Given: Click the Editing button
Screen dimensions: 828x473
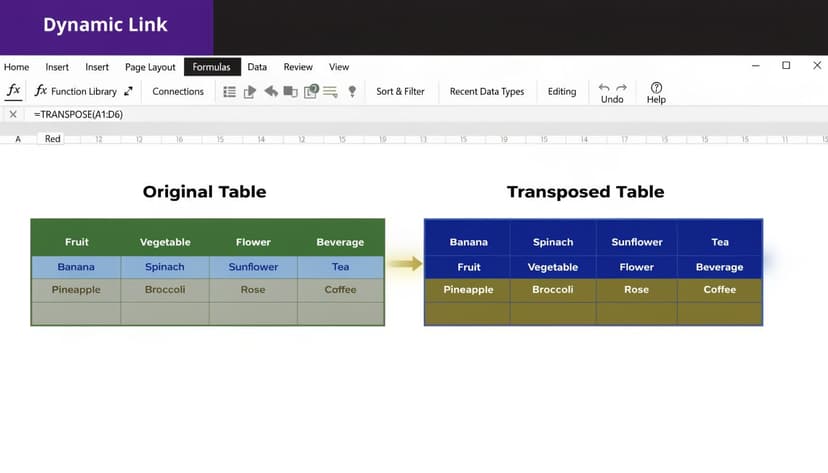Looking at the screenshot, I should coord(562,91).
